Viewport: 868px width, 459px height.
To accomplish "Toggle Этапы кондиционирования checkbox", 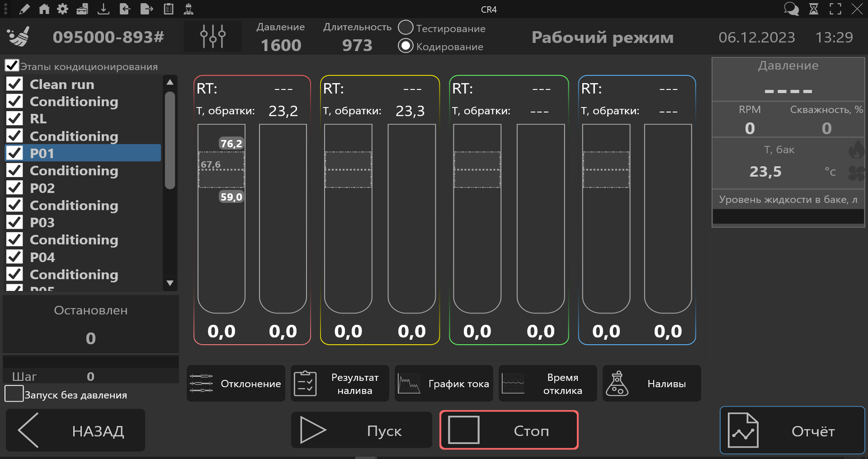I will (12, 66).
